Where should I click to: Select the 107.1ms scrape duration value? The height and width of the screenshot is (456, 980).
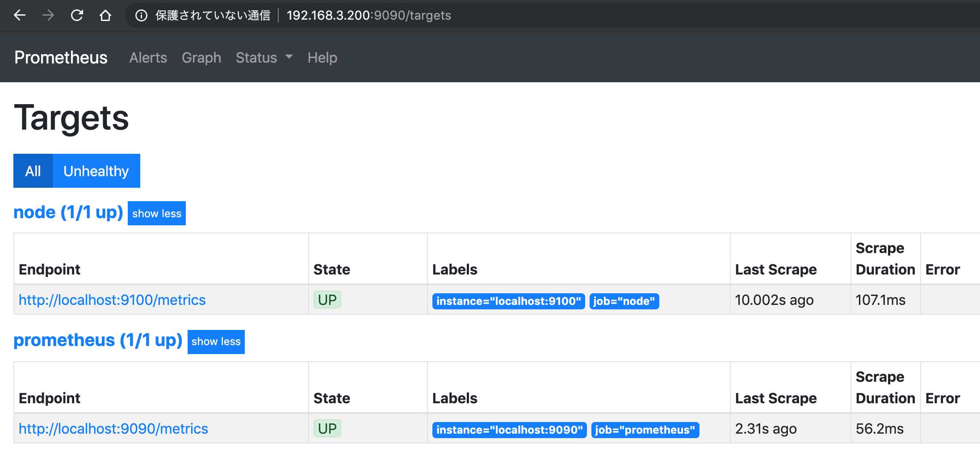pyautogui.click(x=880, y=300)
